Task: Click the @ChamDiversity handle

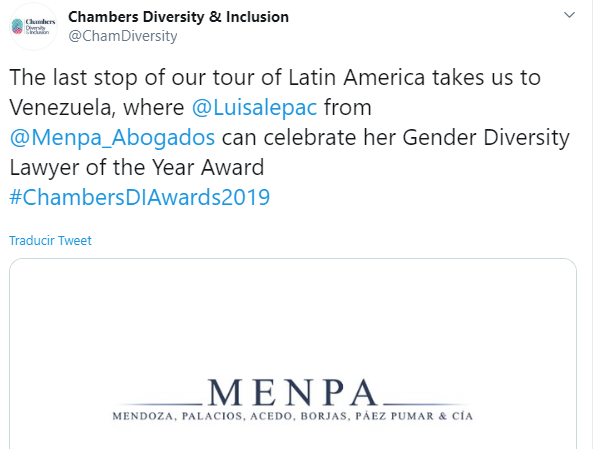Action: pos(122,36)
